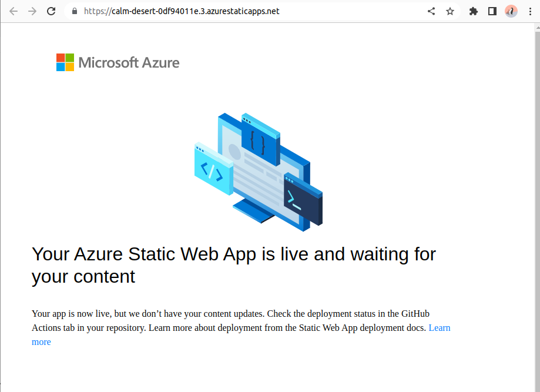Click the 'Your app is now live' paragraph
This screenshot has height=392, width=540.
(x=241, y=327)
